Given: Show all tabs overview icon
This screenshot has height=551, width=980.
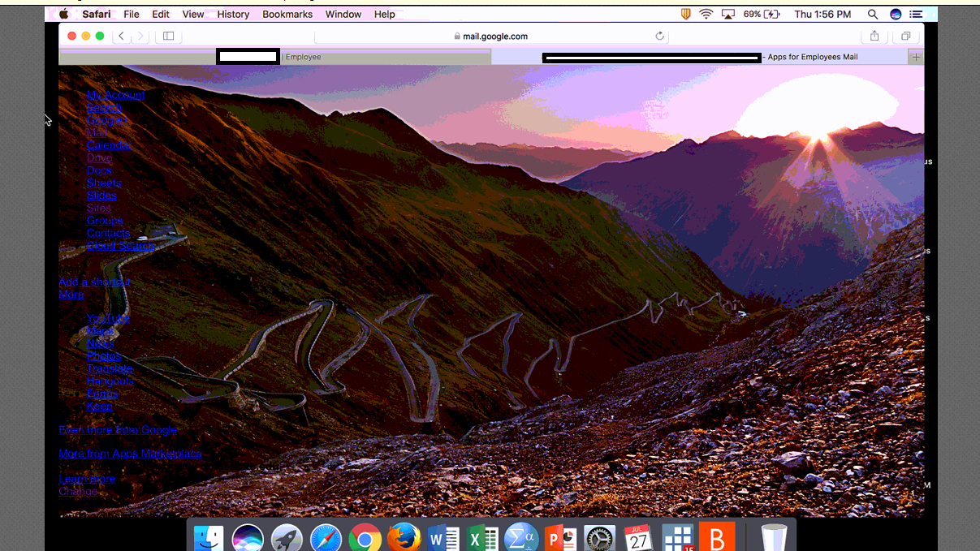Looking at the screenshot, I should [x=905, y=36].
